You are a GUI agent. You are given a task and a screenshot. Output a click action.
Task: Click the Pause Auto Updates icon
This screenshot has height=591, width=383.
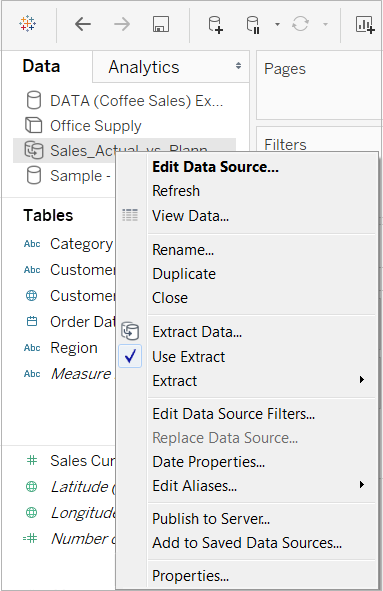click(253, 24)
